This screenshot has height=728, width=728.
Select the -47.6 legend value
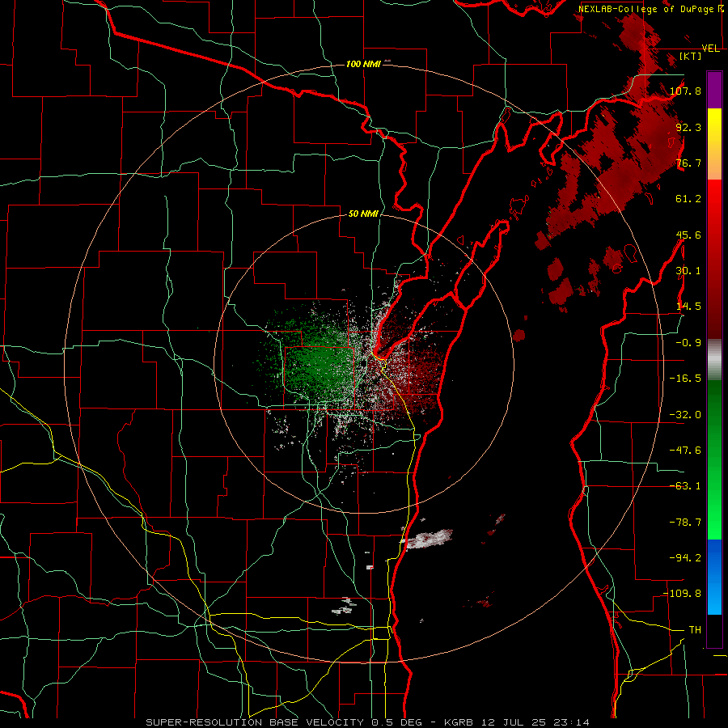coord(685,451)
